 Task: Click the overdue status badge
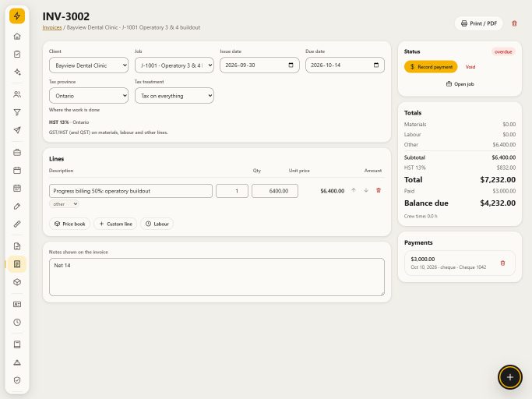pos(503,51)
